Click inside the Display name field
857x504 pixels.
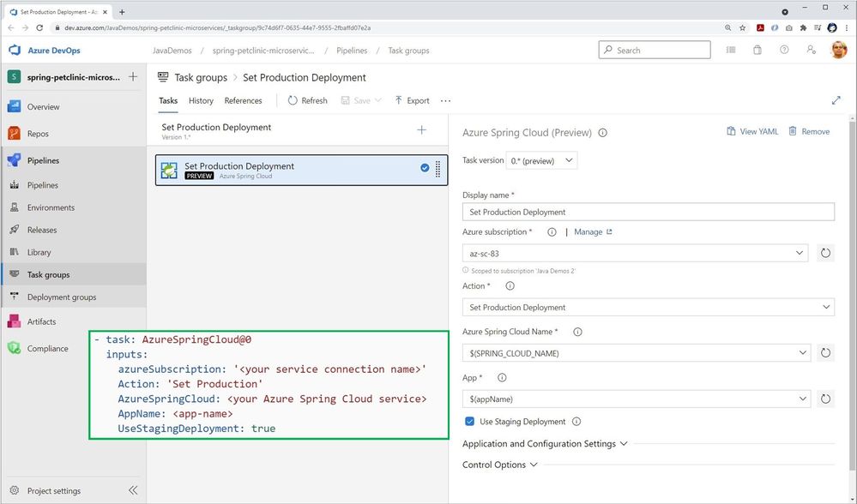tap(648, 212)
